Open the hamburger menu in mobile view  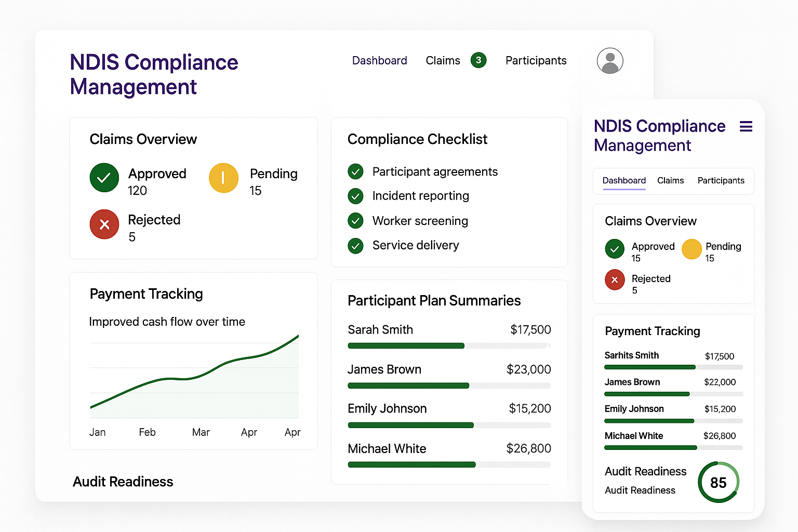coord(746,126)
